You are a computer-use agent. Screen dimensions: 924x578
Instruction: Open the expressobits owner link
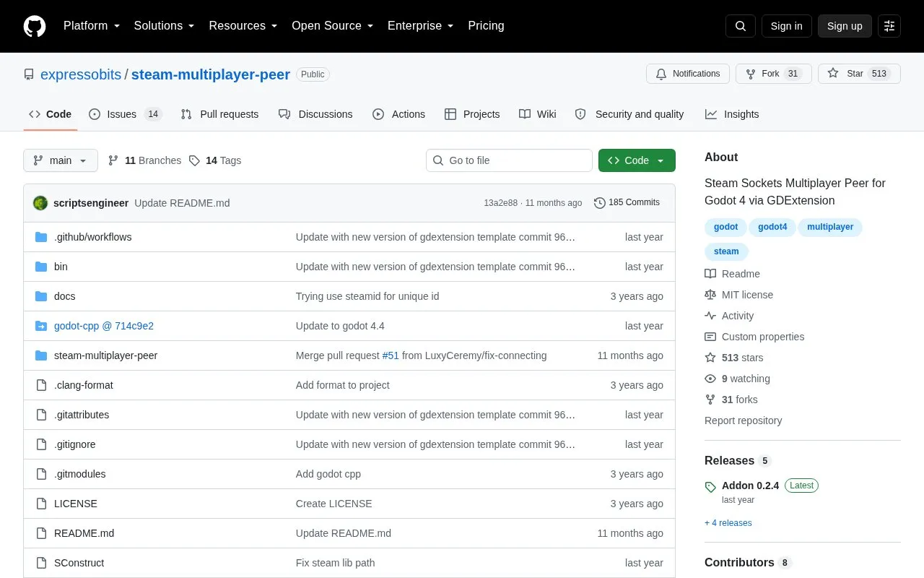pos(81,74)
